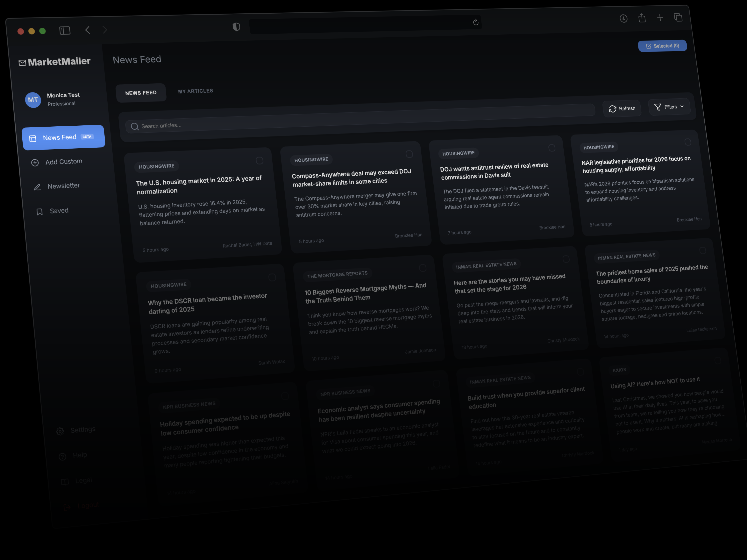
Task: Select checkbox on the DOJ antitrust article
Action: pos(552,148)
